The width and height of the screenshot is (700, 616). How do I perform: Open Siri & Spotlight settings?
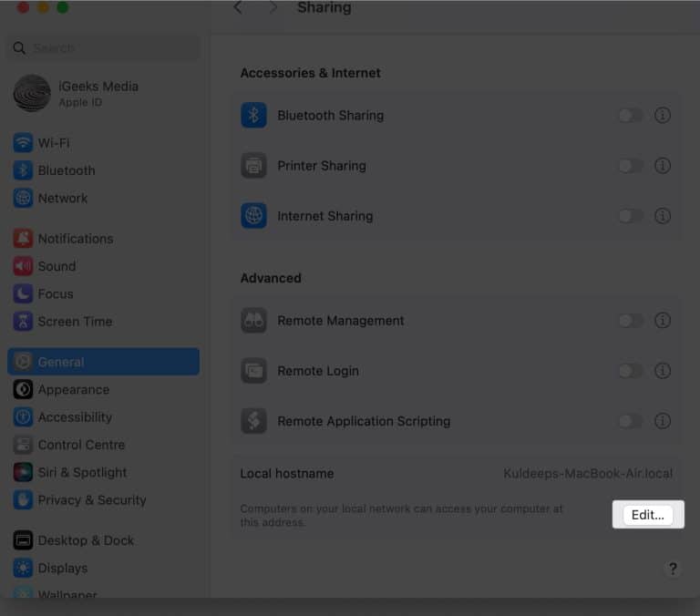tap(82, 472)
